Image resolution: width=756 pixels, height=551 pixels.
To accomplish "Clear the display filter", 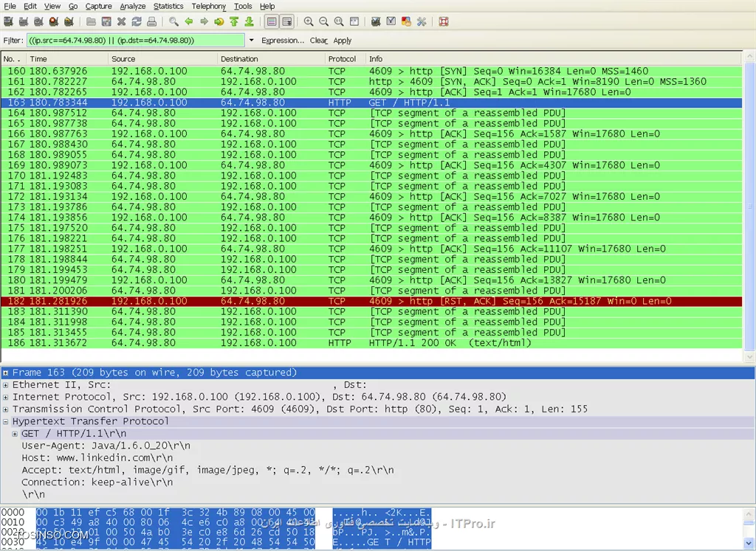I will [x=318, y=41].
